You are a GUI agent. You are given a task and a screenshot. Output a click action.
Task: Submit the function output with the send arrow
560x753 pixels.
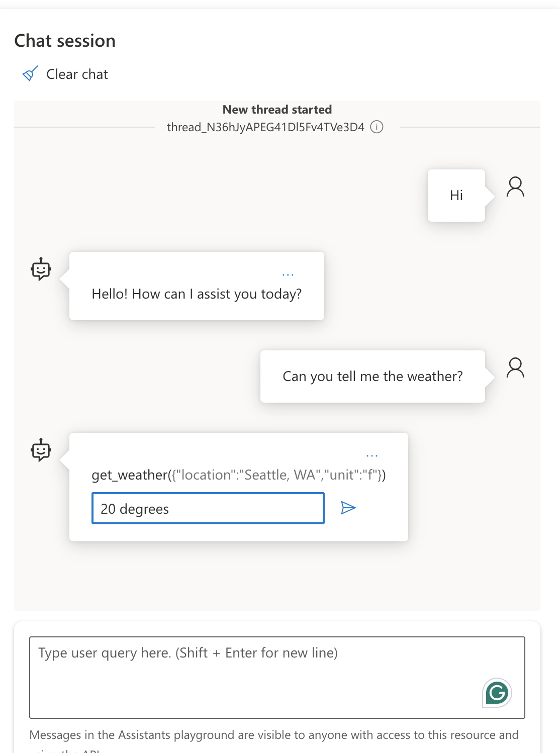coord(348,508)
